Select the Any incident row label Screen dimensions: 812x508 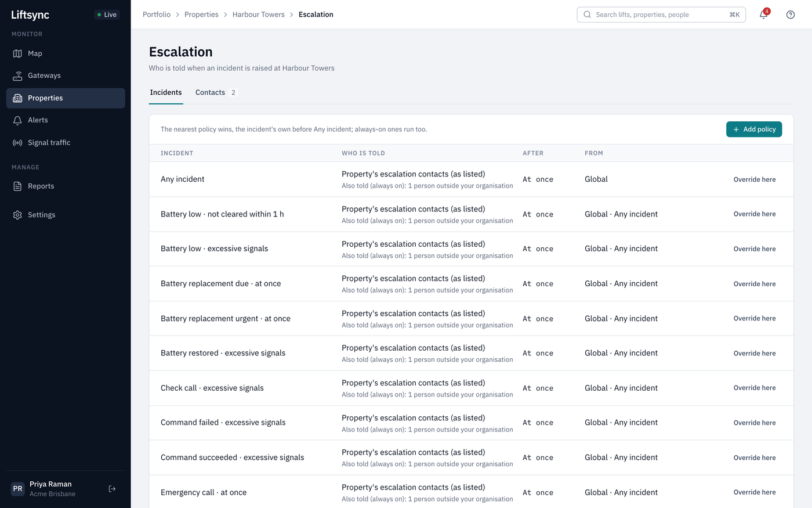pos(183,179)
